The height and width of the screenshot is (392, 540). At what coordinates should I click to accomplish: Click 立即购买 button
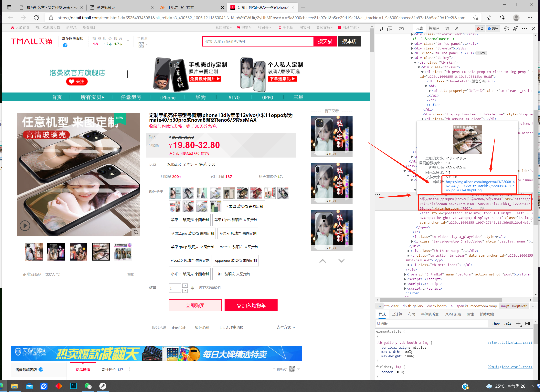click(x=195, y=305)
